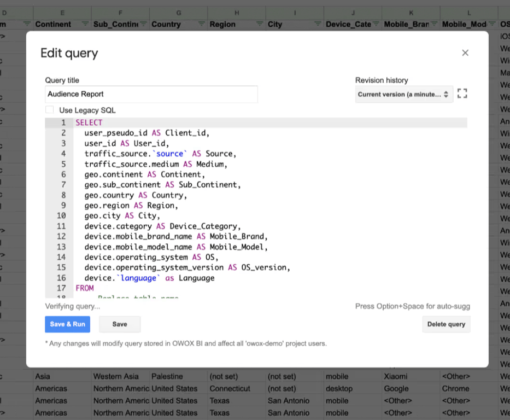Image resolution: width=510 pixels, height=420 pixels.
Task: Click line number 1 in gutter
Action: pos(63,122)
